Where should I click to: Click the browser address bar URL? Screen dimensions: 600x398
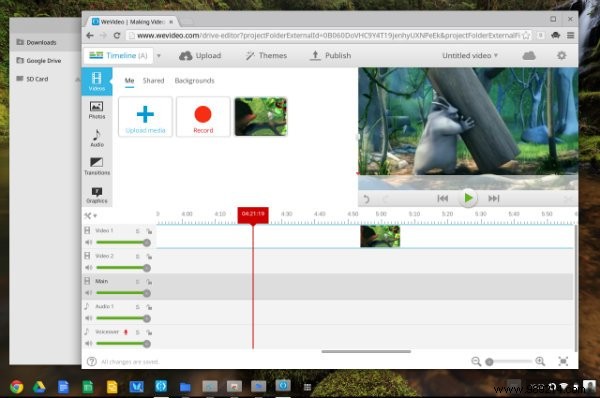pyautogui.click(x=328, y=36)
